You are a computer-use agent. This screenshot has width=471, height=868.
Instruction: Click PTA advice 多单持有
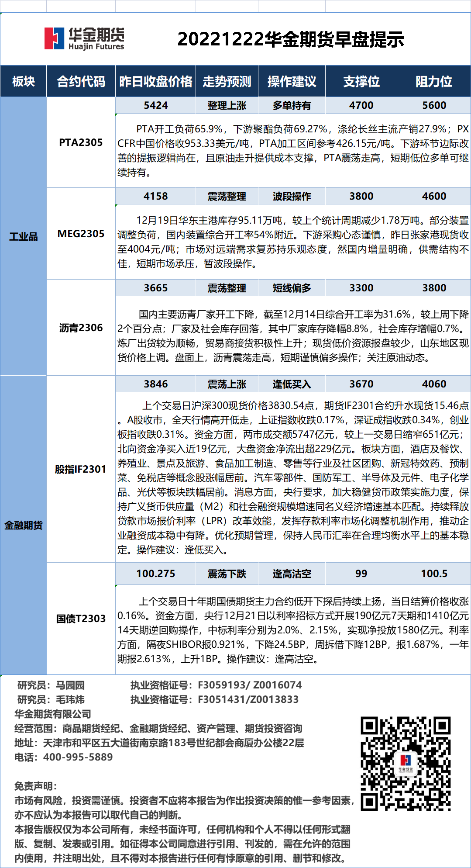coord(292,105)
